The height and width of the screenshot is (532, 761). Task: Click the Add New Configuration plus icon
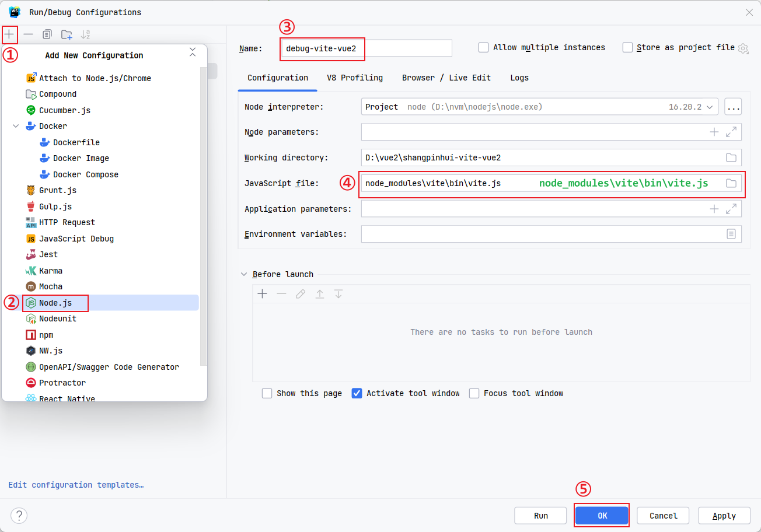tap(9, 34)
